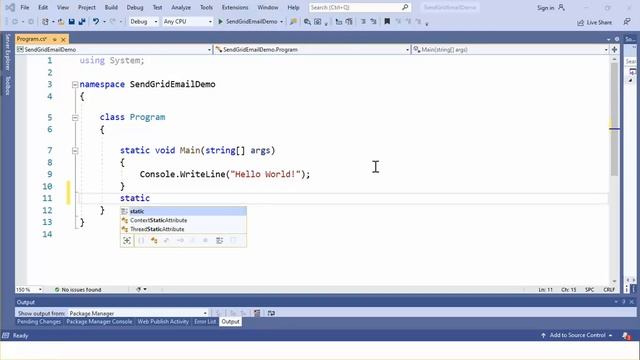Click the Undo arrow icon

(96, 22)
